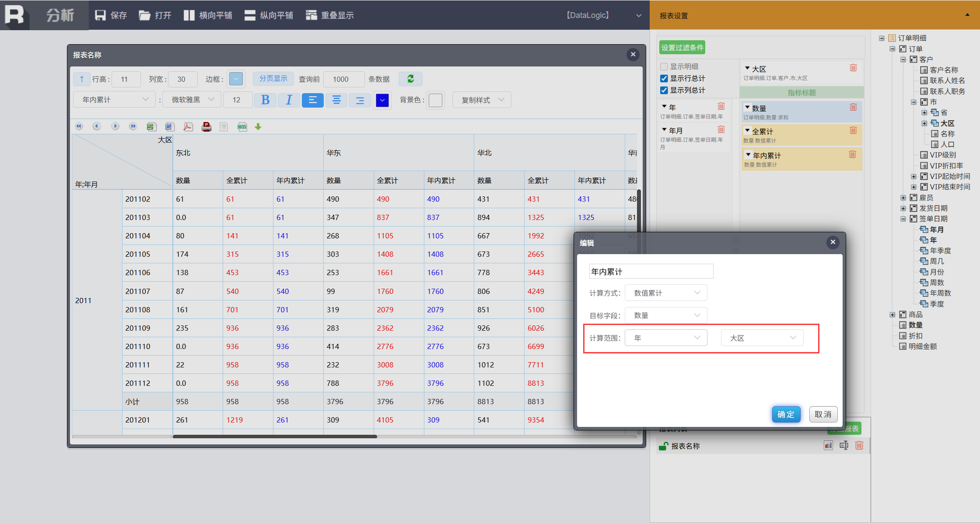Viewport: 980px width, 524px height.
Task: Click the green refresh data icon
Action: click(x=410, y=79)
